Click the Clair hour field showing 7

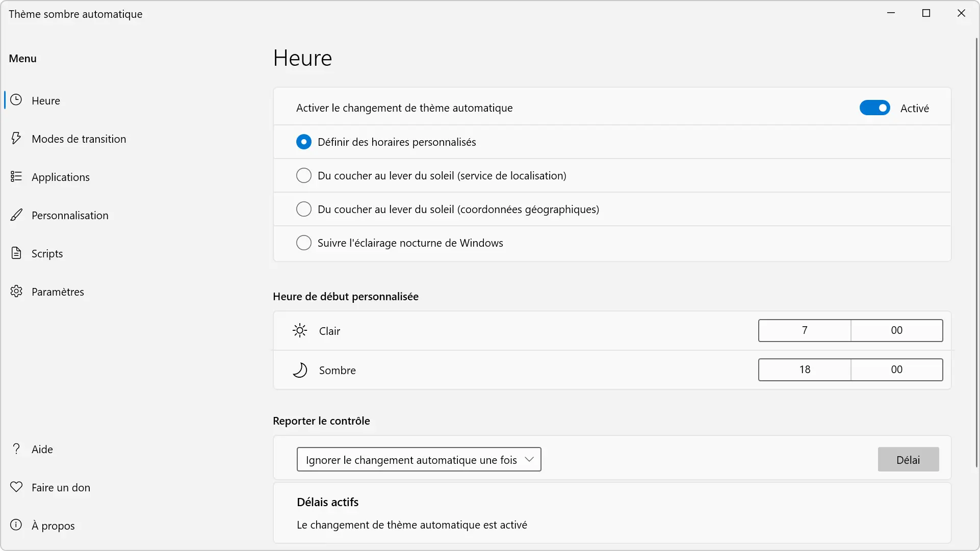coord(805,330)
